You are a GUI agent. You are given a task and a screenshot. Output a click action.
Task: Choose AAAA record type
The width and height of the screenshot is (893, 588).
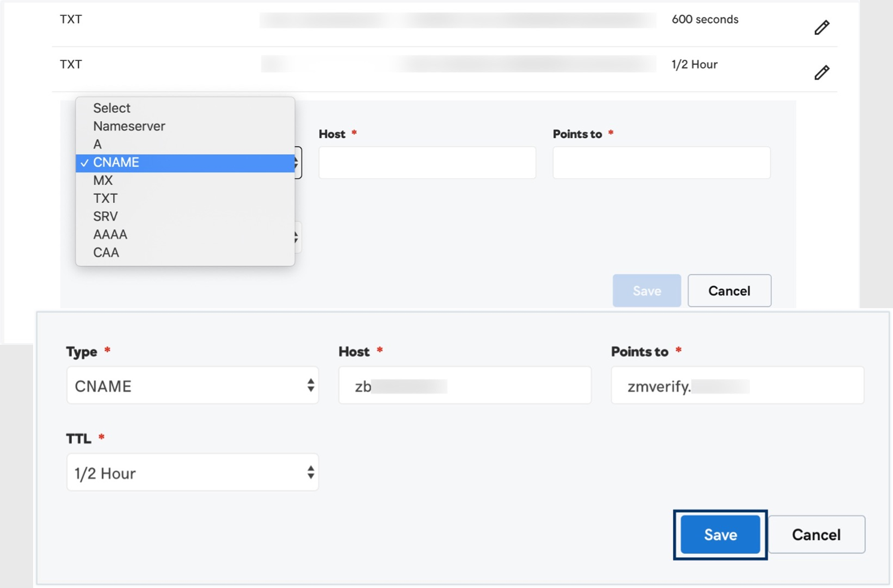coord(185,234)
